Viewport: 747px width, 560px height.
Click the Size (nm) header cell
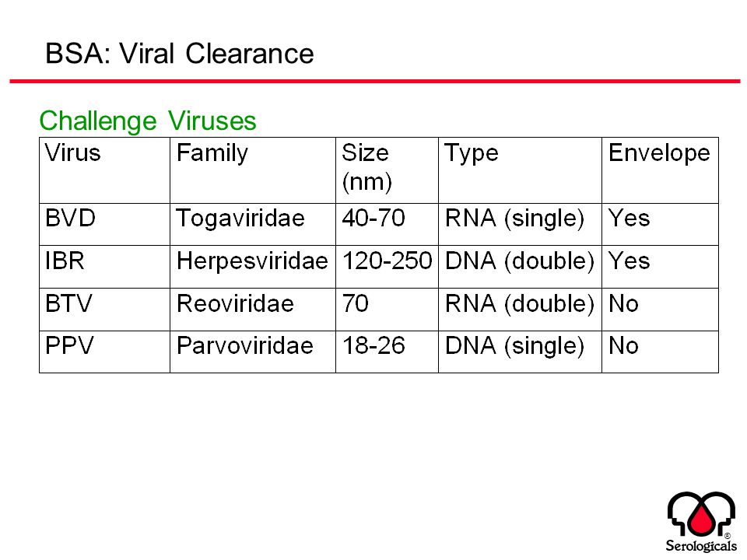pos(387,170)
